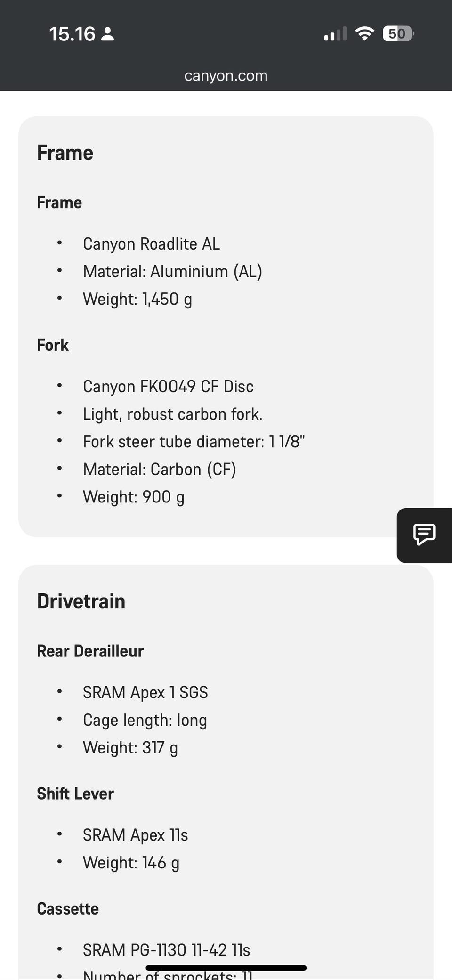The width and height of the screenshot is (452, 980).
Task: Tap the 15.16 clock in status bar
Action: (x=72, y=34)
